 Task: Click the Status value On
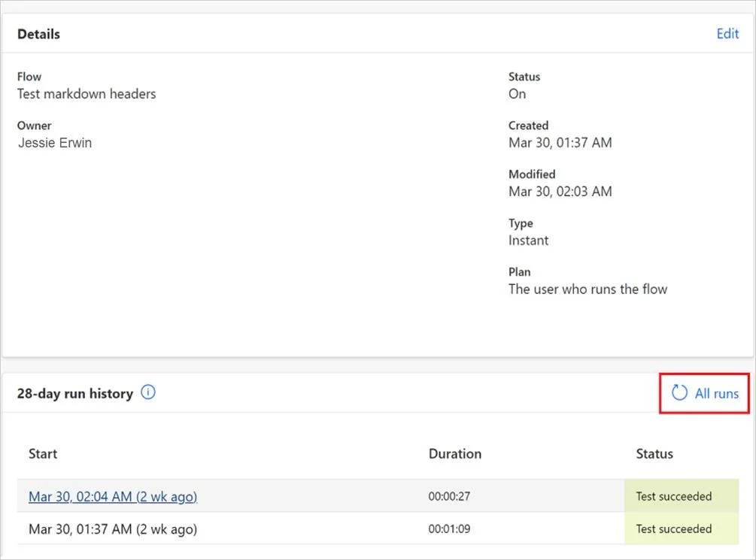pos(517,93)
